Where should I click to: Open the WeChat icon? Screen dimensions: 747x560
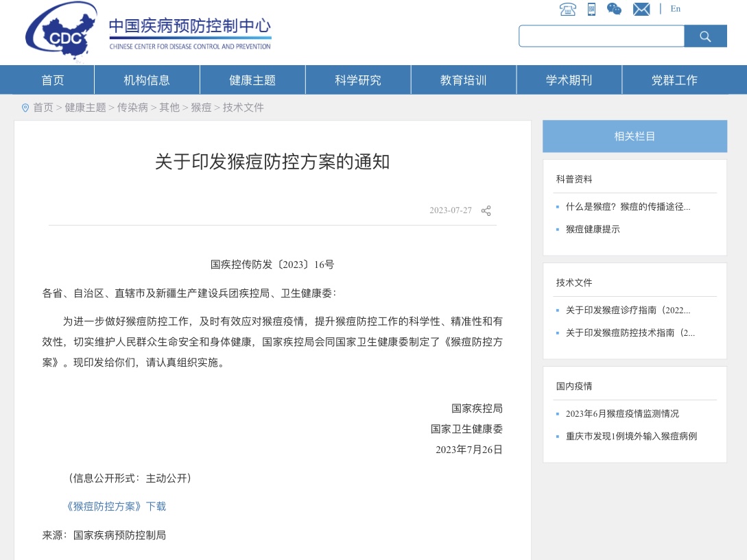614,9
